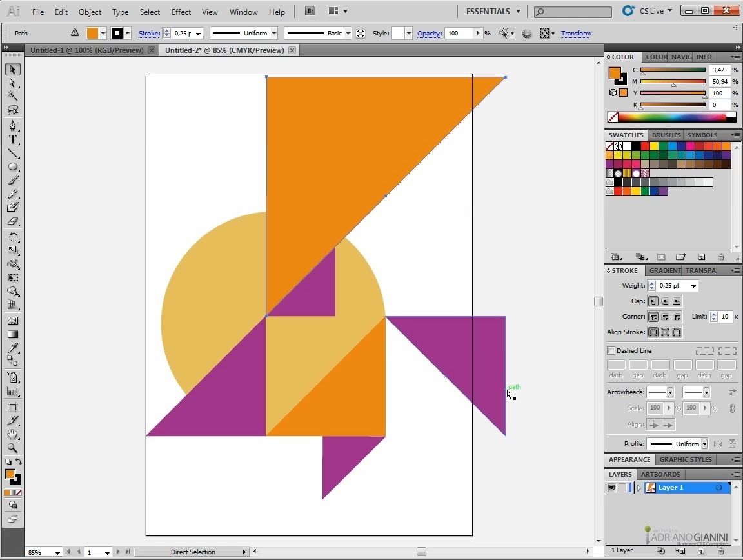Screen dimensions: 743x560
Task: Click the Create New Layer icon in Layers panel
Action: [x=701, y=550]
